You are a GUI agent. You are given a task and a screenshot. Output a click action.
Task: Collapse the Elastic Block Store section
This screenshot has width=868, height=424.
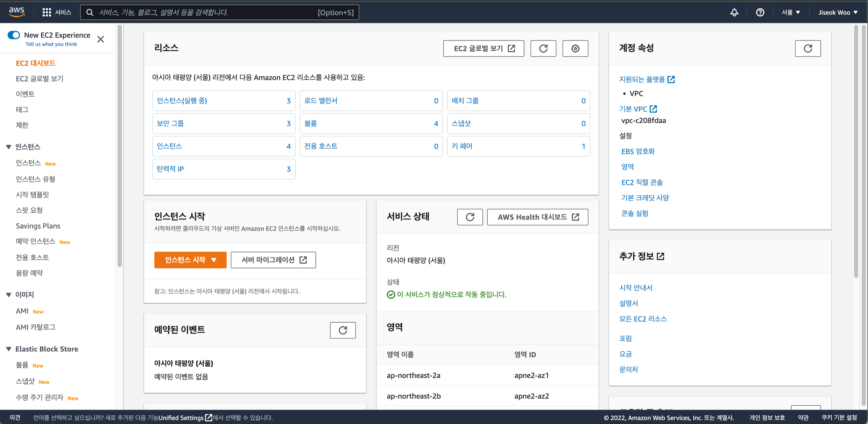point(9,349)
